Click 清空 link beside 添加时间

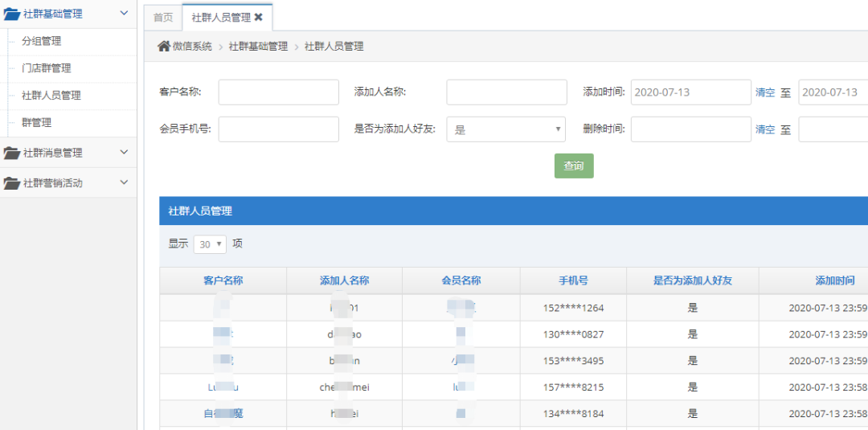[x=765, y=92]
